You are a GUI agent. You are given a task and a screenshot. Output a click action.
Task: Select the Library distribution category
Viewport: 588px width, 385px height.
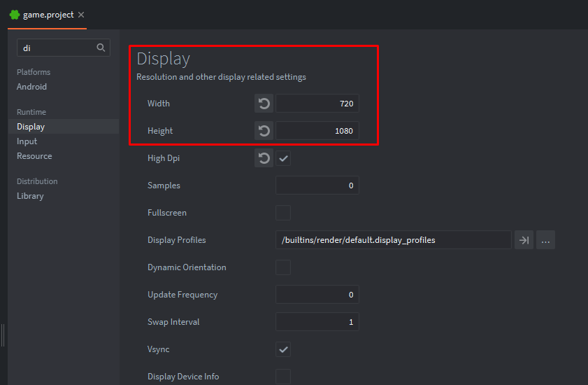click(30, 196)
